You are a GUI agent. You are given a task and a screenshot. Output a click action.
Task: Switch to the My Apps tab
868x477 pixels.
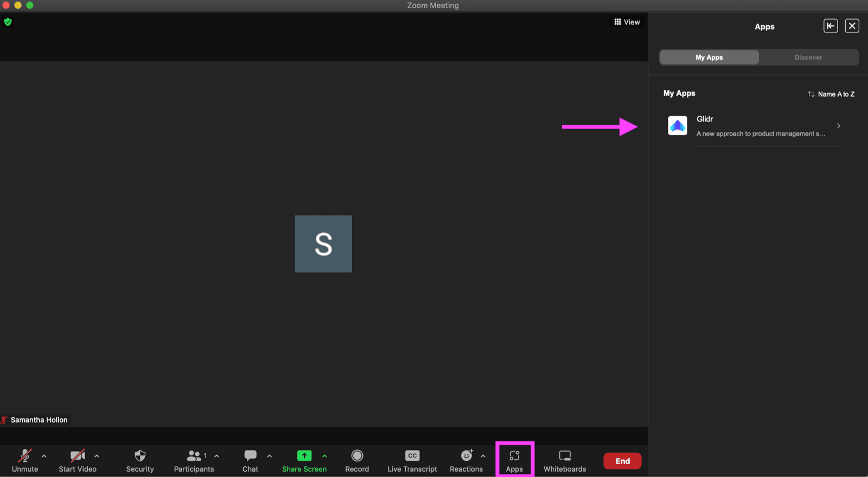(709, 58)
